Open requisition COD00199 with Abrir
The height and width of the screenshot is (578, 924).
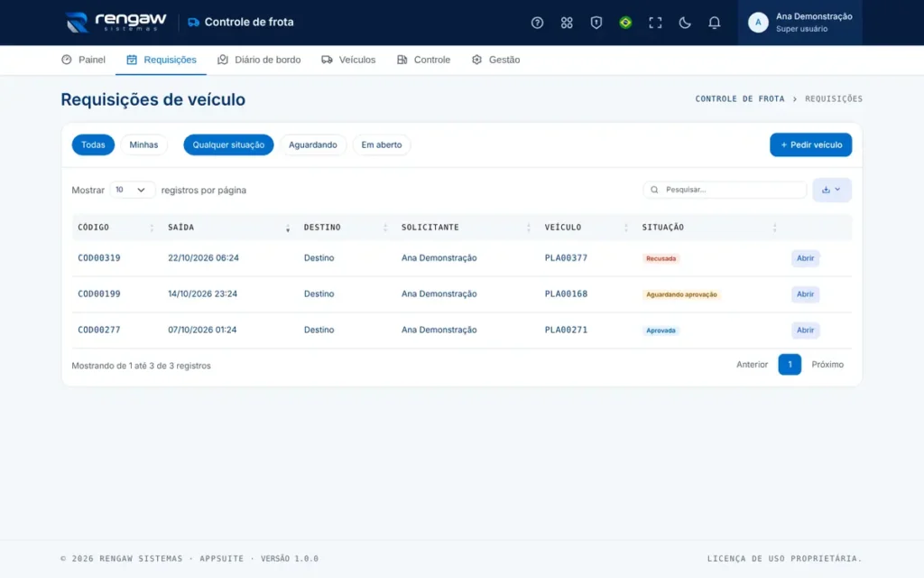[805, 294]
